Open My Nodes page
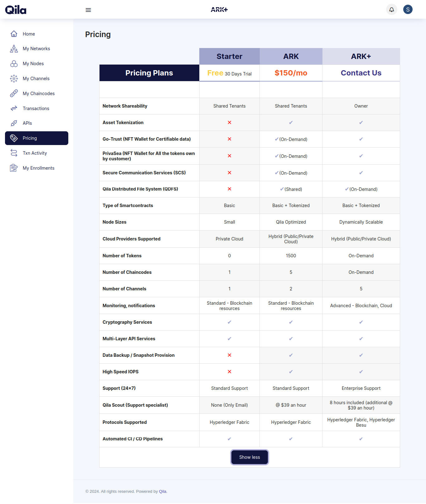Screen dimensions: 426x504 pyautogui.click(x=36, y=64)
